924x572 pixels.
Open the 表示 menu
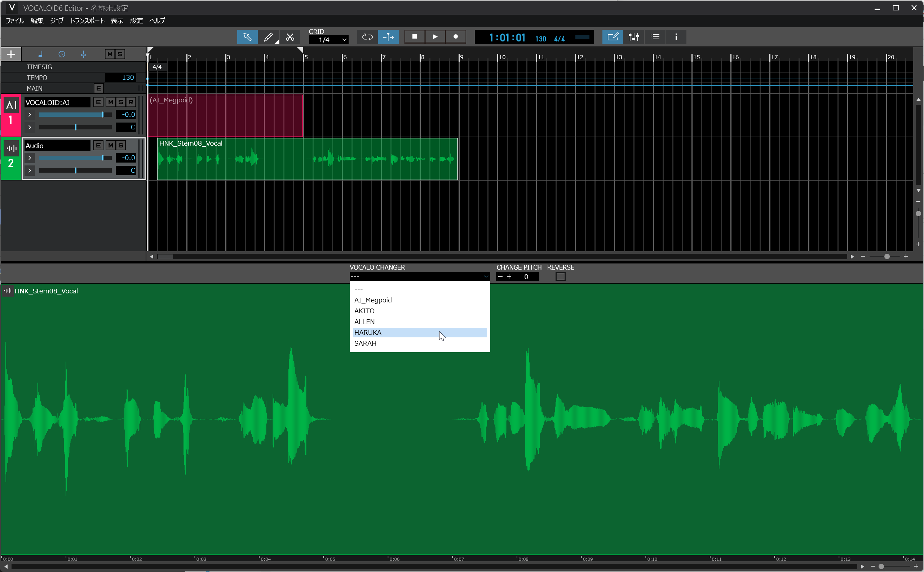click(x=117, y=21)
